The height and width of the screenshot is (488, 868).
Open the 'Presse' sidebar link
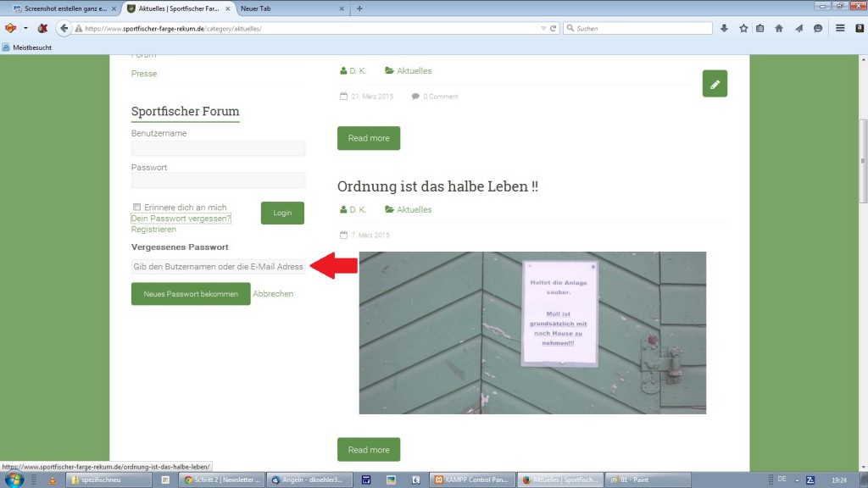pyautogui.click(x=144, y=74)
